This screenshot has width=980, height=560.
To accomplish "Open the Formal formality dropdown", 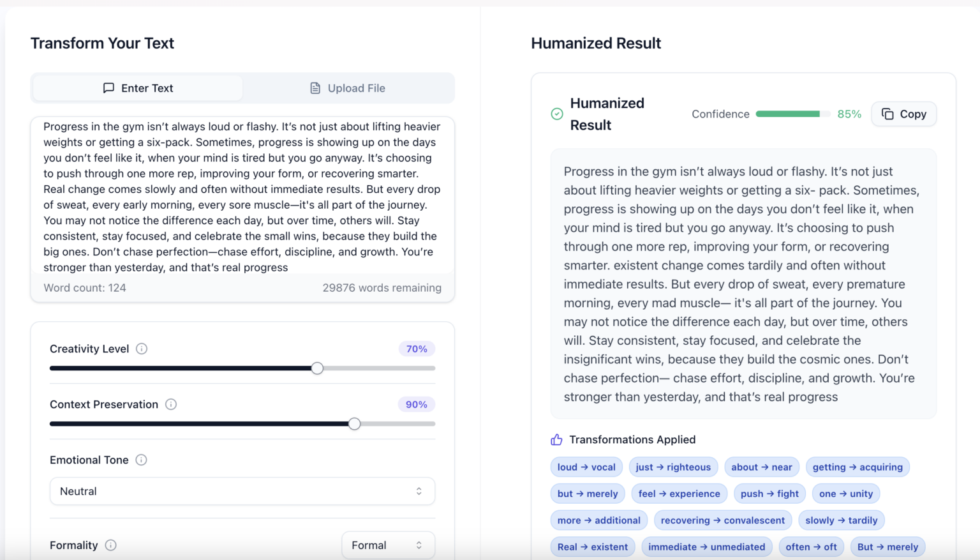I will coord(388,545).
